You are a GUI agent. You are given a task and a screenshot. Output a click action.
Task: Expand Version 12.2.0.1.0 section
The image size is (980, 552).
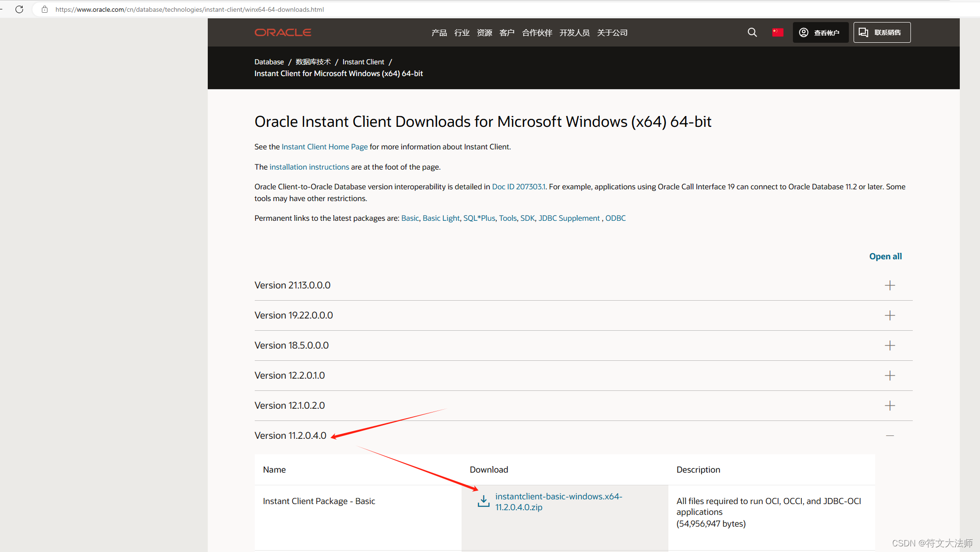tap(890, 376)
